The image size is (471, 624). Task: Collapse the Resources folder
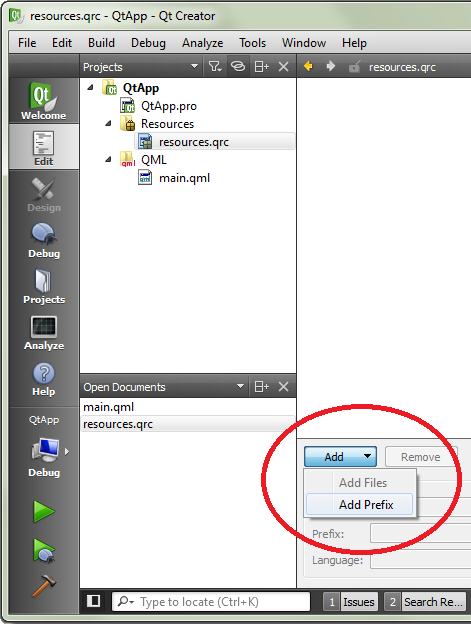pyautogui.click(x=108, y=123)
